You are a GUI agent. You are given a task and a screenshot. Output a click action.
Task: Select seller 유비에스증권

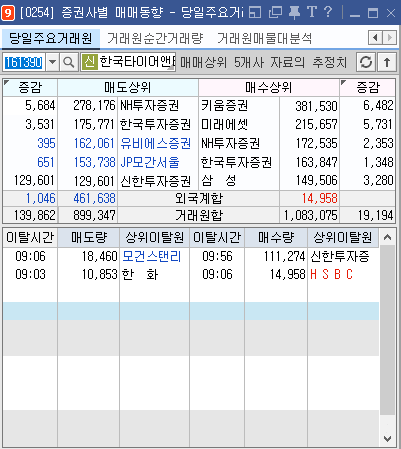coord(155,143)
